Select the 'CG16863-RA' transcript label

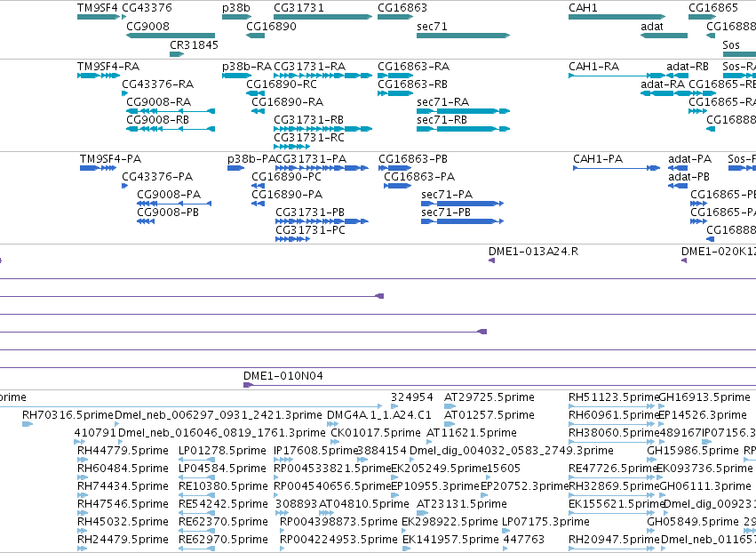[x=414, y=66]
